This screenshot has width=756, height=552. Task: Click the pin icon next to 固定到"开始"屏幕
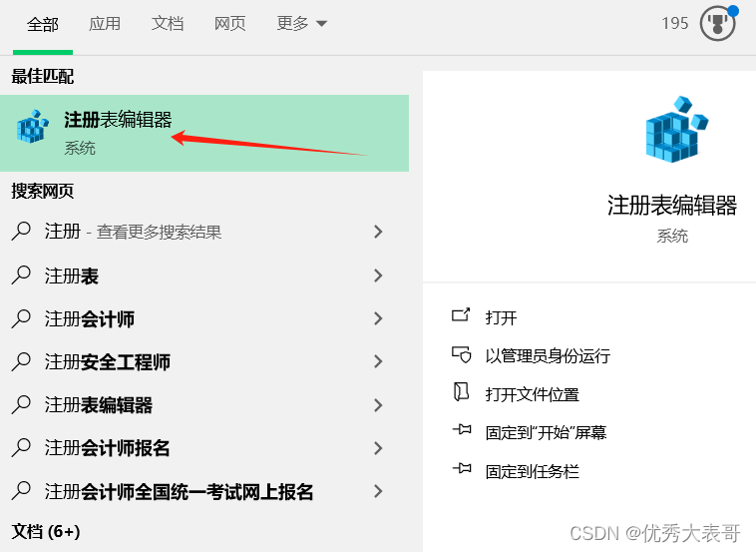[462, 429]
